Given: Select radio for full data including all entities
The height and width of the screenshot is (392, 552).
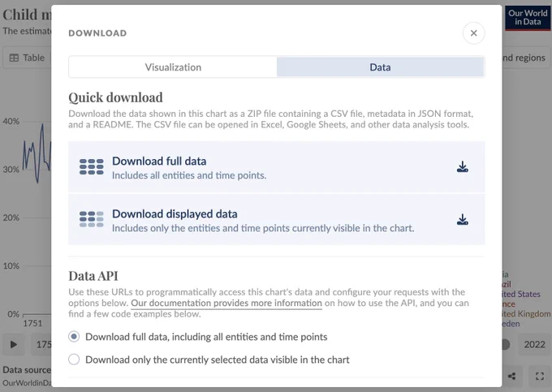Looking at the screenshot, I should coord(74,337).
